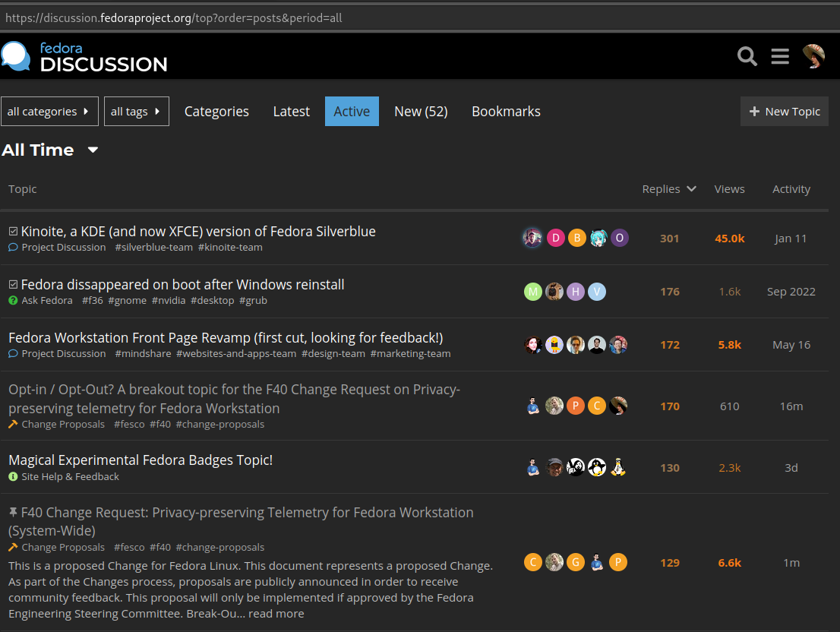Image resolution: width=840 pixels, height=632 pixels.
Task: Click the blue V avatar on Windows reinstall topic
Action: 597,292
